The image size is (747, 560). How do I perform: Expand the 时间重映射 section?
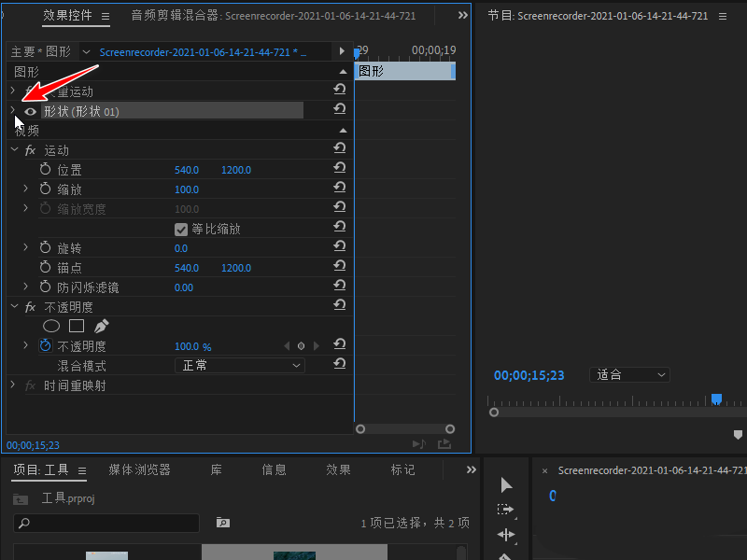coord(14,385)
